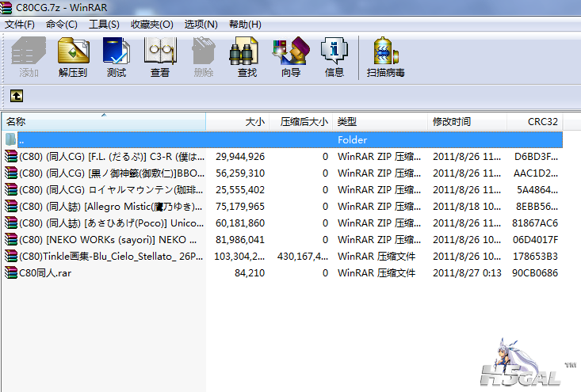Go up one folder level arrow icon
The width and height of the screenshot is (581, 392).
(x=17, y=96)
